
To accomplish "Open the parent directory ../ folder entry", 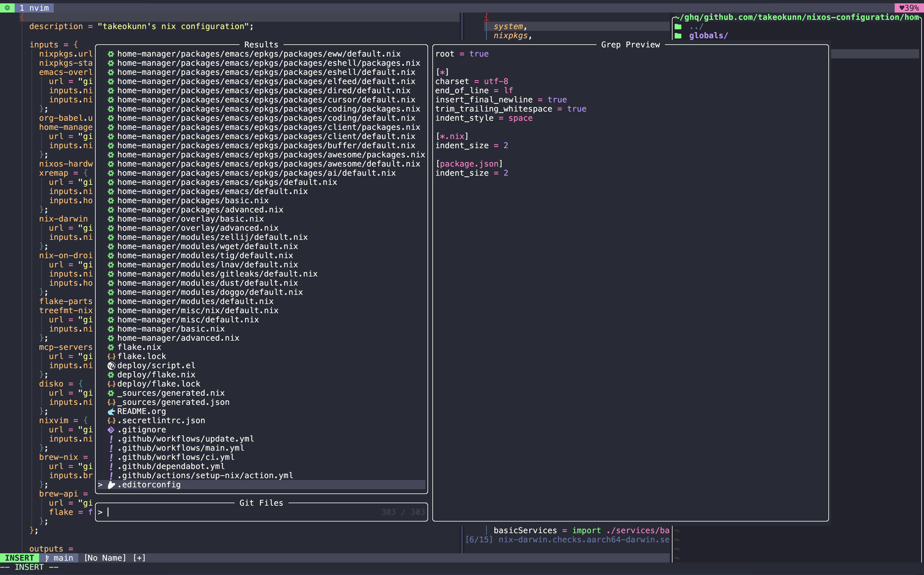I will (x=696, y=27).
